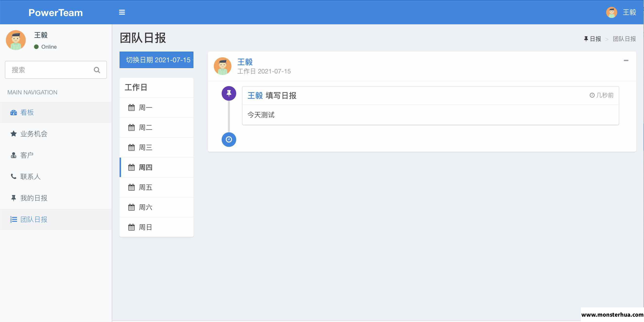Open 我的日报 menu item

pyautogui.click(x=56, y=198)
